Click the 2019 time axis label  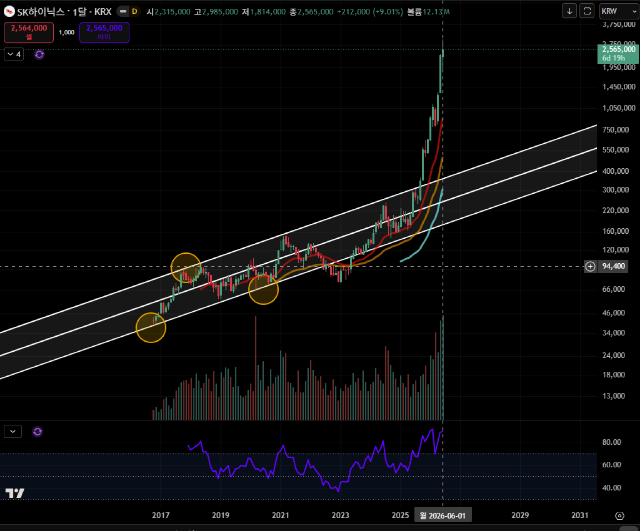click(x=220, y=515)
